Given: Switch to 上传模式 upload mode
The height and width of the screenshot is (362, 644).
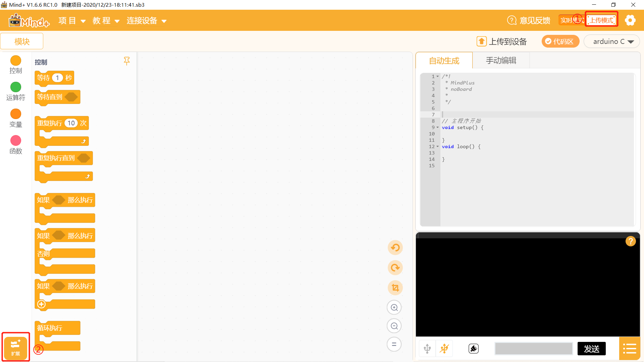Looking at the screenshot, I should pyautogui.click(x=602, y=20).
